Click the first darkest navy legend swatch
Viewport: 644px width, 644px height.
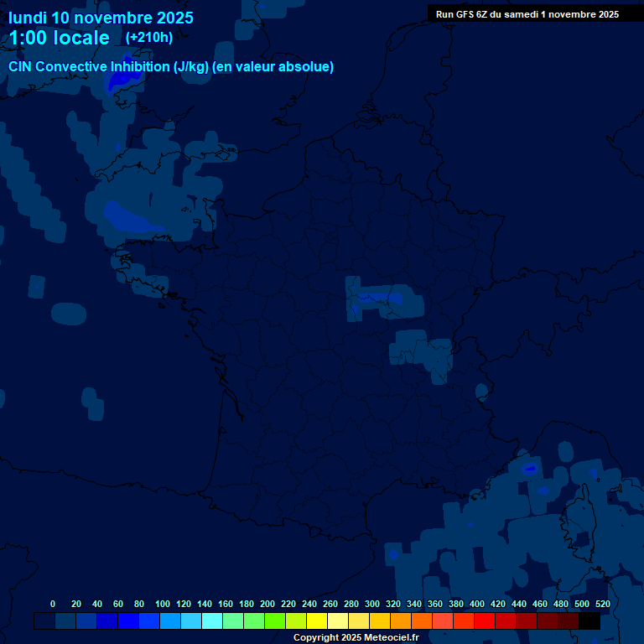44,621
